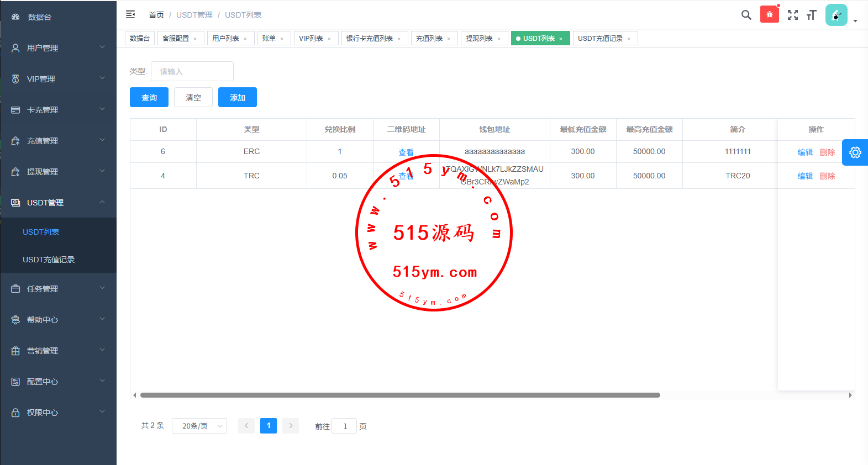Open the blue settings gear panel

855,152
